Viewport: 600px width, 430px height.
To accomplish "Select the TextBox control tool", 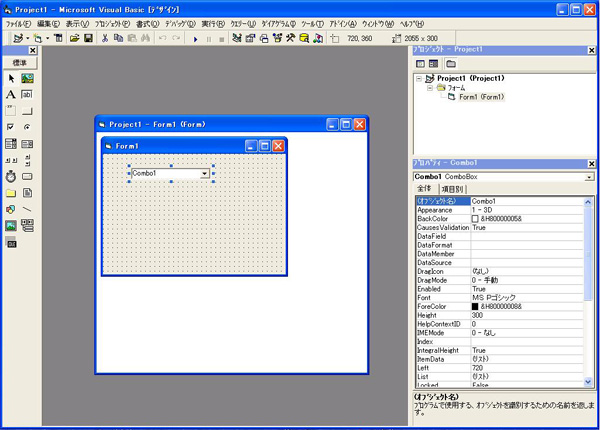I will [x=27, y=94].
